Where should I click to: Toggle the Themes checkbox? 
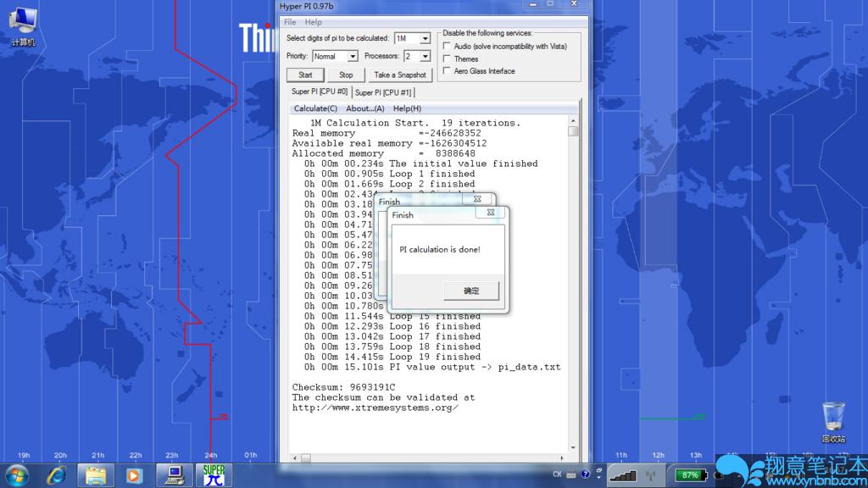pyautogui.click(x=447, y=58)
